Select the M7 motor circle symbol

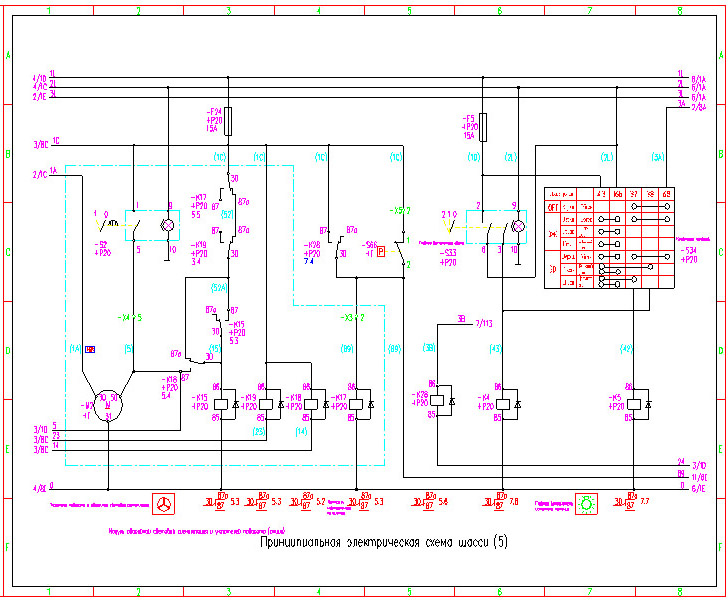tap(108, 405)
